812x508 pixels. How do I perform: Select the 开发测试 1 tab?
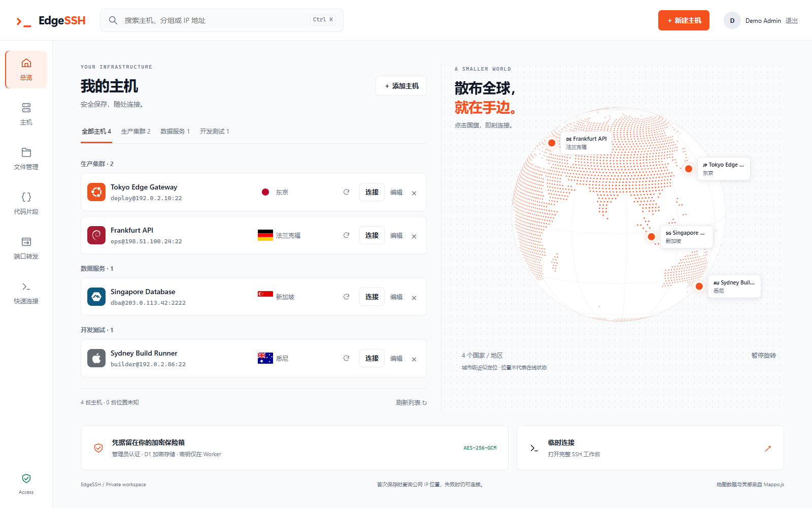pyautogui.click(x=215, y=132)
